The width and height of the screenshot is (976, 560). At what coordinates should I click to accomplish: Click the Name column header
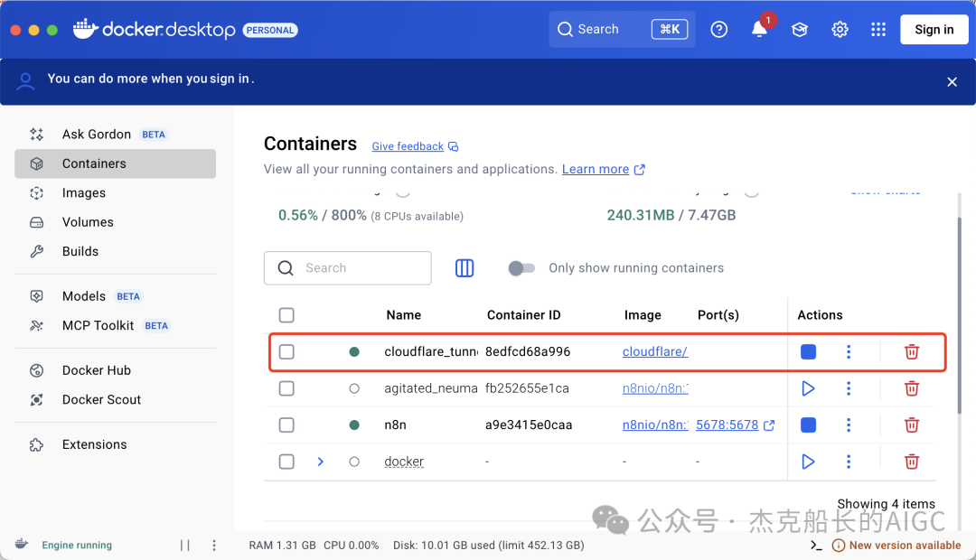point(403,315)
